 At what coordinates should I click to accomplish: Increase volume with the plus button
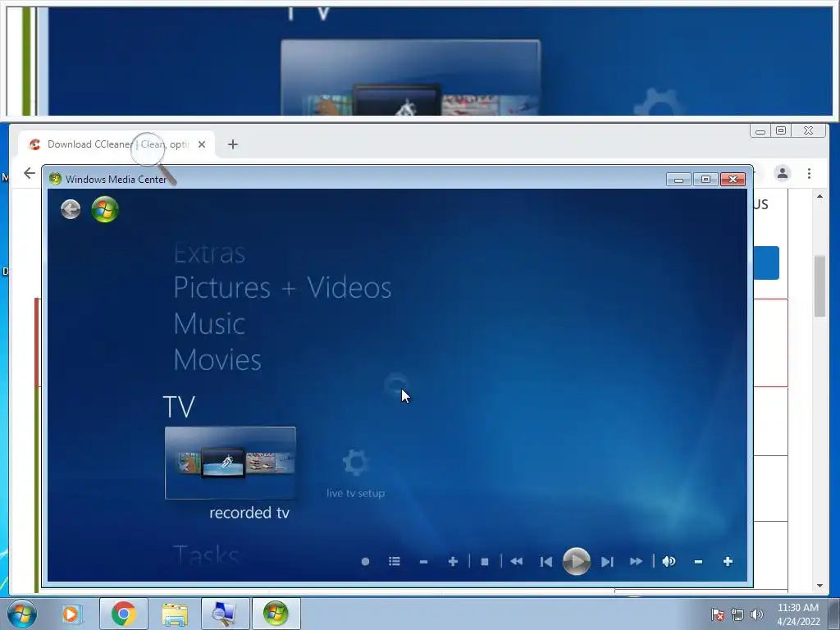click(728, 561)
